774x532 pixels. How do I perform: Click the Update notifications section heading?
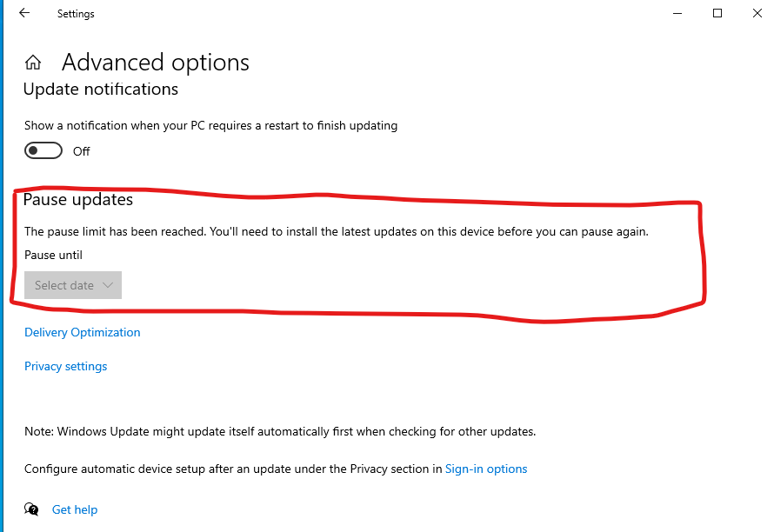(x=101, y=90)
